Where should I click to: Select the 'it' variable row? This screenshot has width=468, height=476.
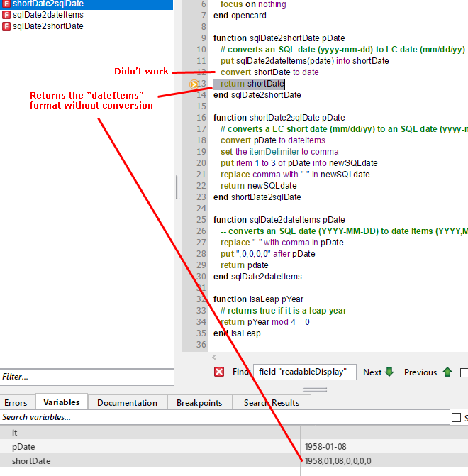234,432
